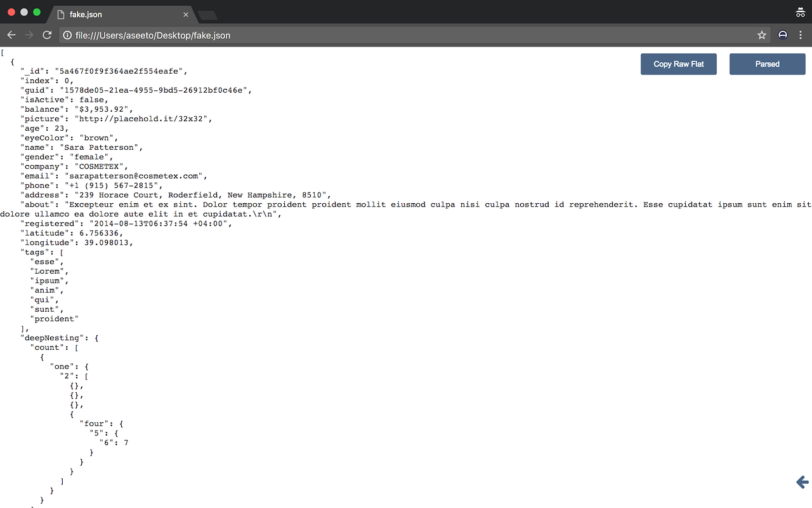The height and width of the screenshot is (508, 812).
Task: Click the extension icon beside the bookmark star
Action: click(783, 35)
